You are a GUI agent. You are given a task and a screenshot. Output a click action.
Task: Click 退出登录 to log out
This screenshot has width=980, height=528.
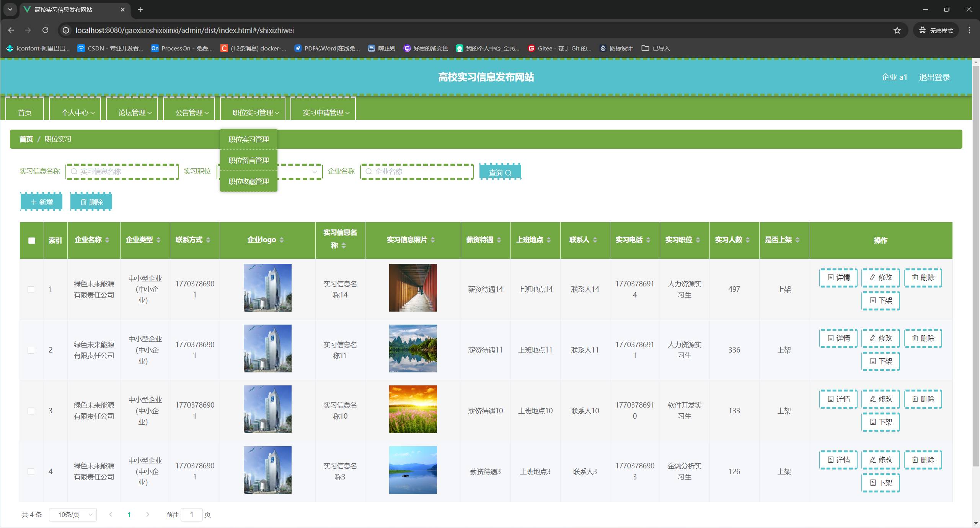(x=934, y=77)
